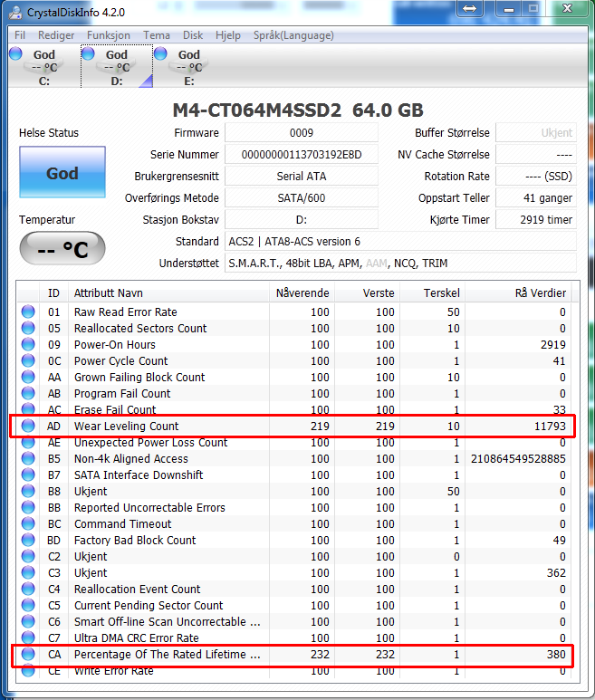Click the raw value 380
The image size is (595, 700).
[x=556, y=654]
